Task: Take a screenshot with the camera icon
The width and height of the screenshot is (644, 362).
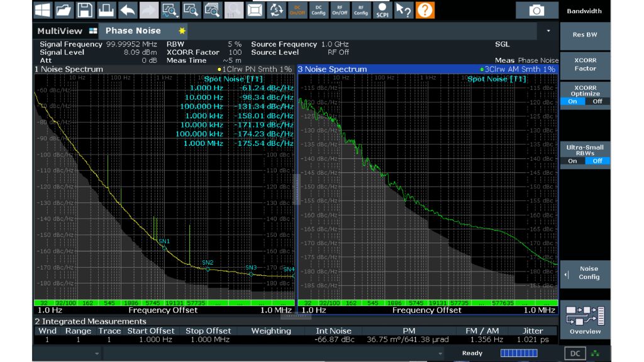Action: 536,10
